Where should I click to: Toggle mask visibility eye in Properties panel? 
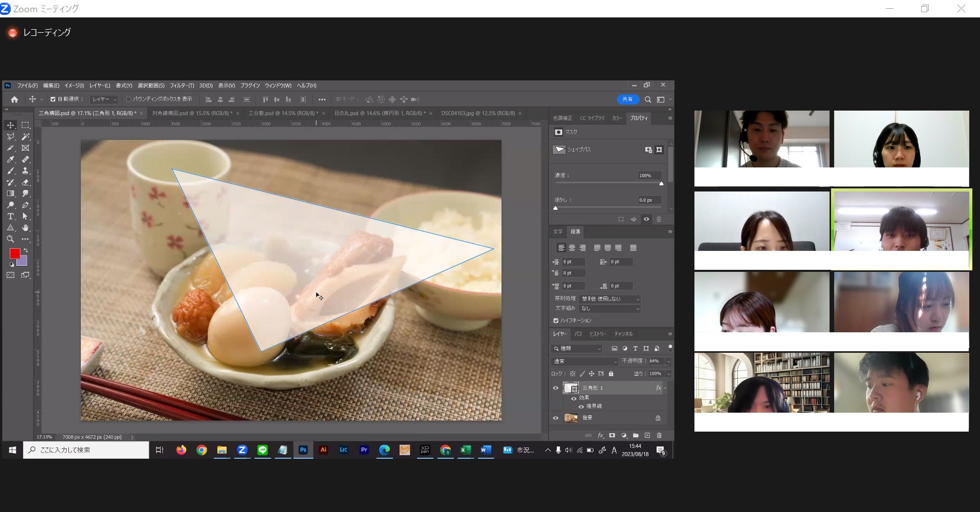coord(646,219)
